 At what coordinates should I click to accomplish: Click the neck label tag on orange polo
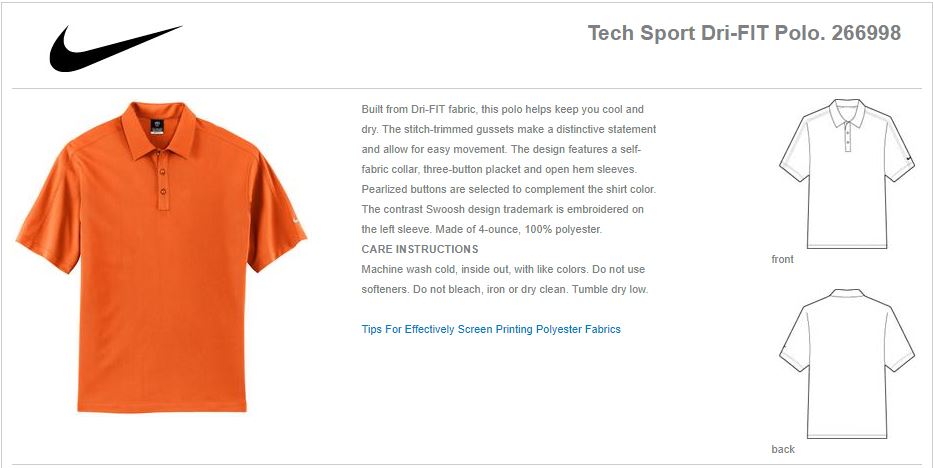[x=158, y=127]
